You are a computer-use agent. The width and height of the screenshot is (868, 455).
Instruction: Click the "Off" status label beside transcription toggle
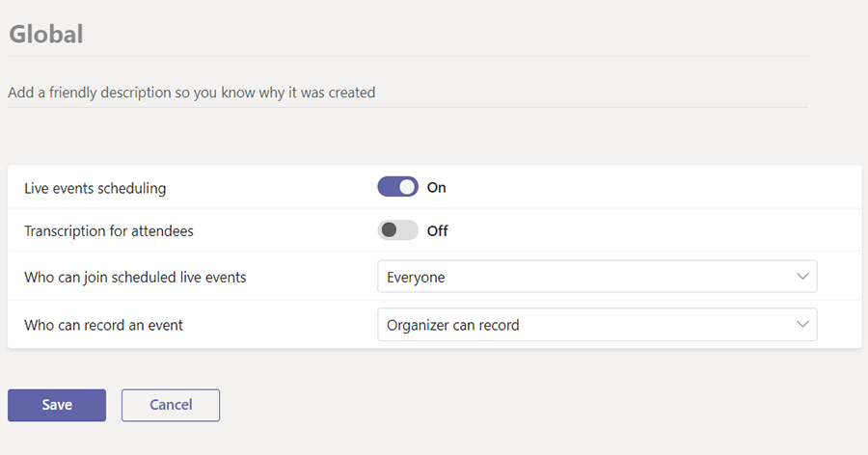coord(437,230)
